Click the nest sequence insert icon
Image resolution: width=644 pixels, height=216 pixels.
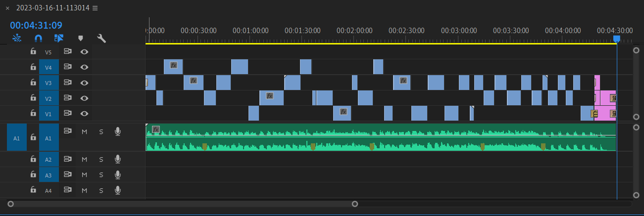17,38
